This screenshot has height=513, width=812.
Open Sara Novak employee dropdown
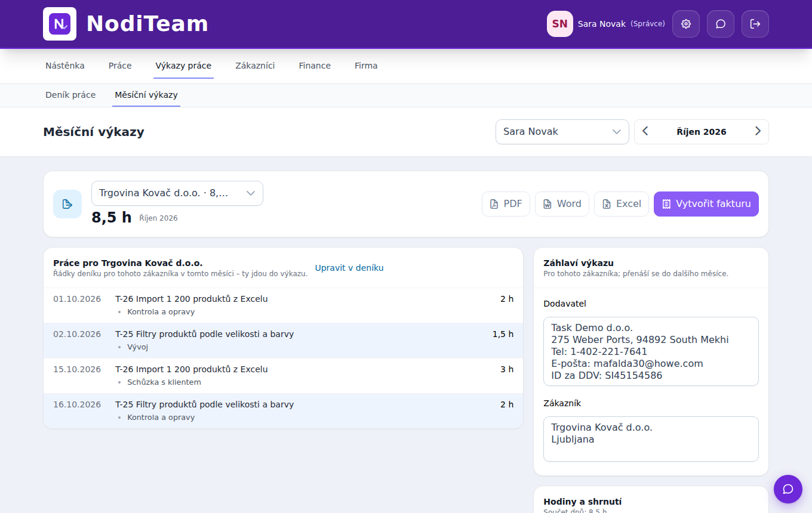(x=562, y=132)
